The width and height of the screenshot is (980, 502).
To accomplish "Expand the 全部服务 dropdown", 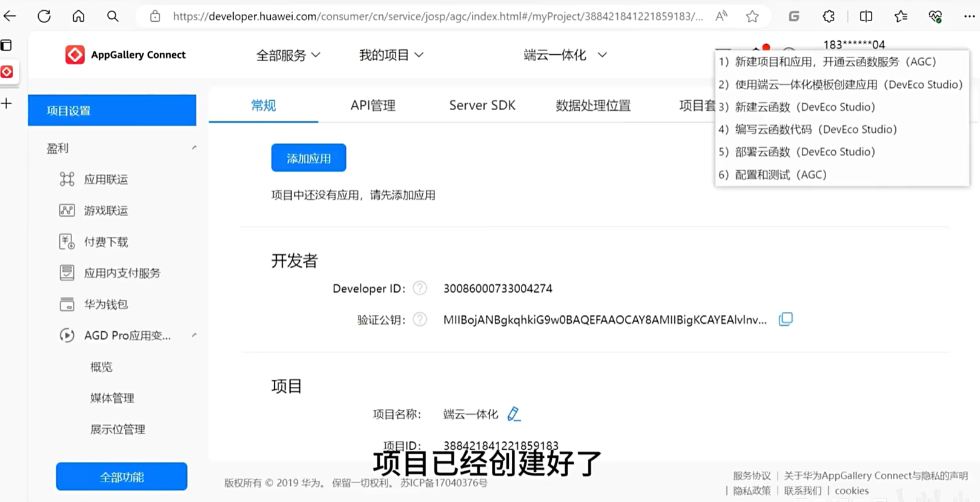I will tap(288, 55).
